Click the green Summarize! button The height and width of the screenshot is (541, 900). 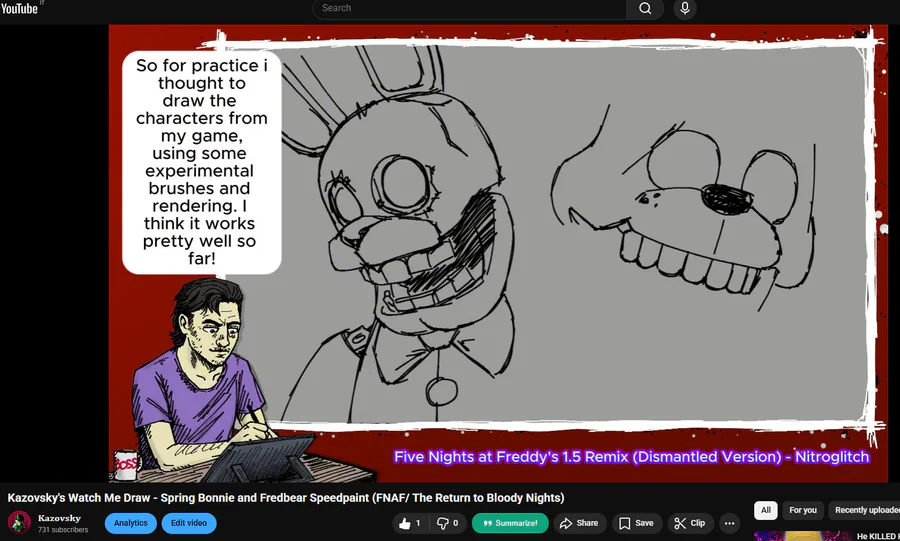[x=510, y=523]
